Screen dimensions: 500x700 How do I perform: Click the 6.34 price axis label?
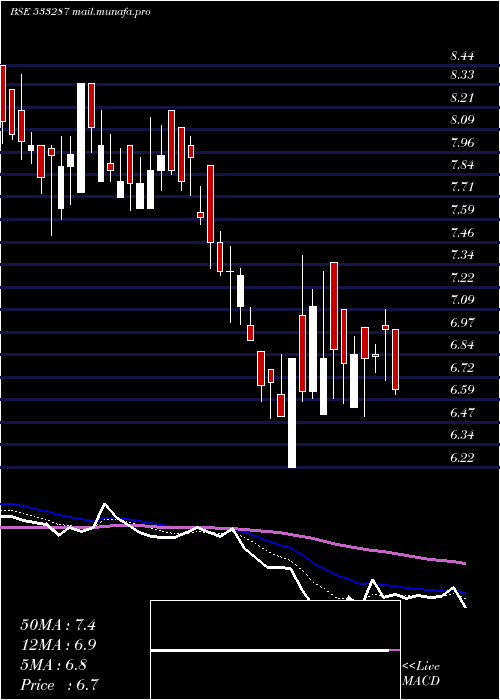click(x=462, y=435)
